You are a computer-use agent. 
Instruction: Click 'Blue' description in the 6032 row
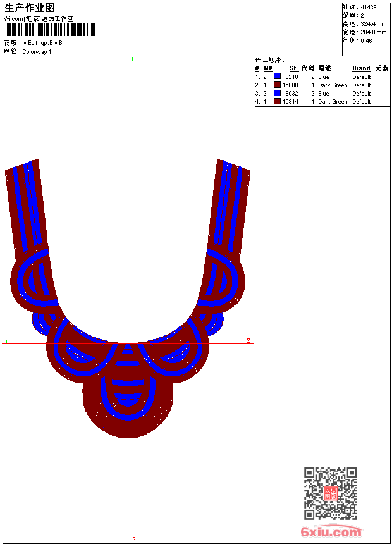[323, 94]
